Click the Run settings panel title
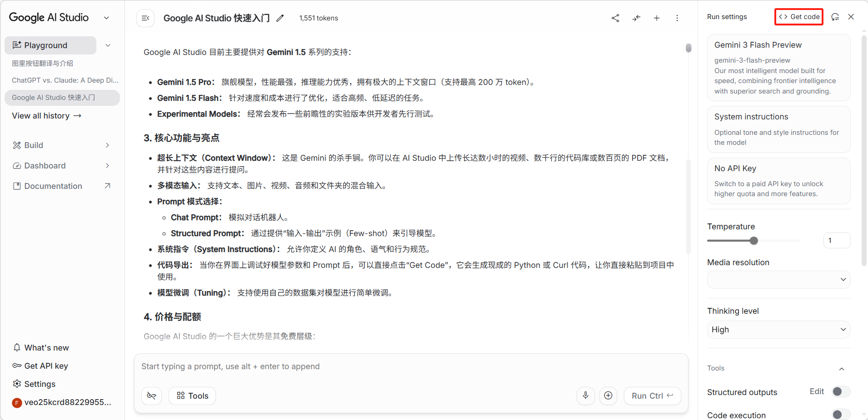The width and height of the screenshot is (868, 420). (727, 17)
